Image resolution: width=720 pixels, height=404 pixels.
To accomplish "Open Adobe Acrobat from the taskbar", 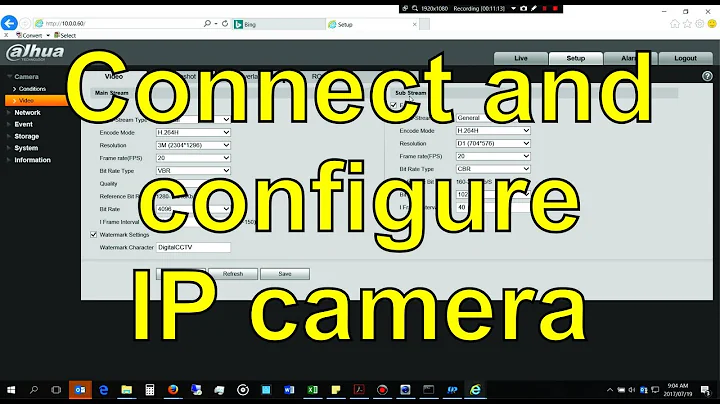I will click(x=359, y=390).
